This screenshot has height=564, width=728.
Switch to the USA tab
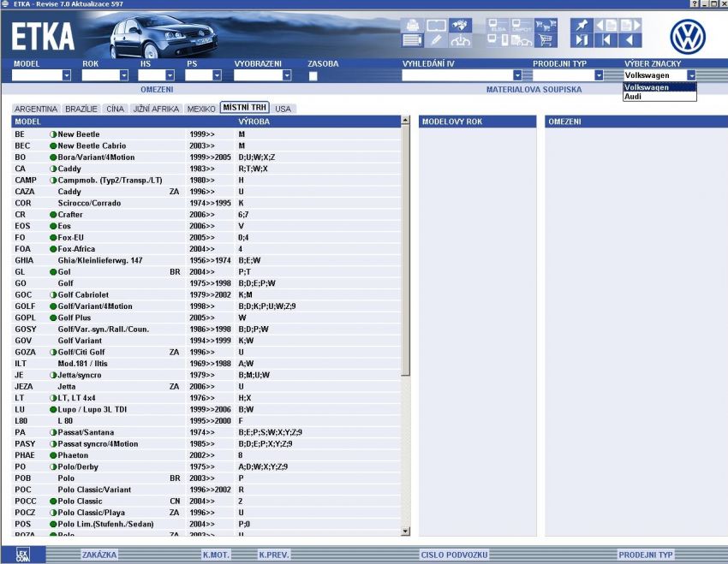(x=283, y=109)
